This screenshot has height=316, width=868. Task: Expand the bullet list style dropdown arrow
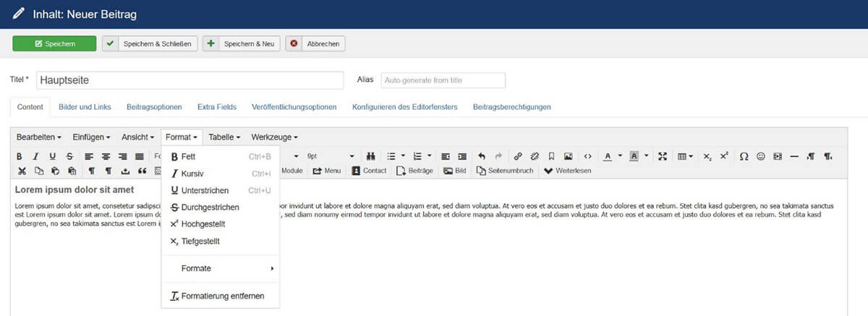(x=402, y=156)
